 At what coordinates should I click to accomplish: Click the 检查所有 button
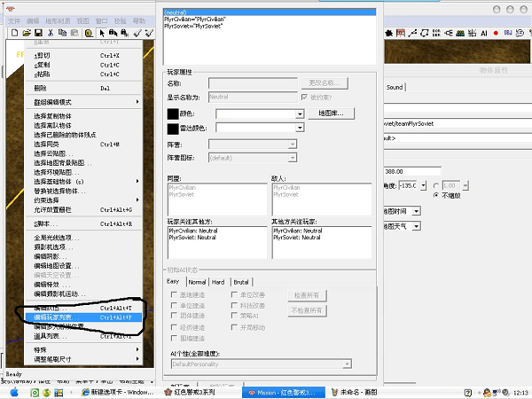point(307,294)
